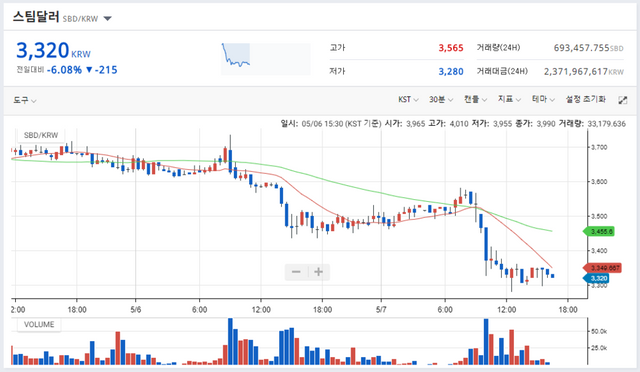
Task: Expand the 지표 indicators dropdown
Action: coord(509,99)
